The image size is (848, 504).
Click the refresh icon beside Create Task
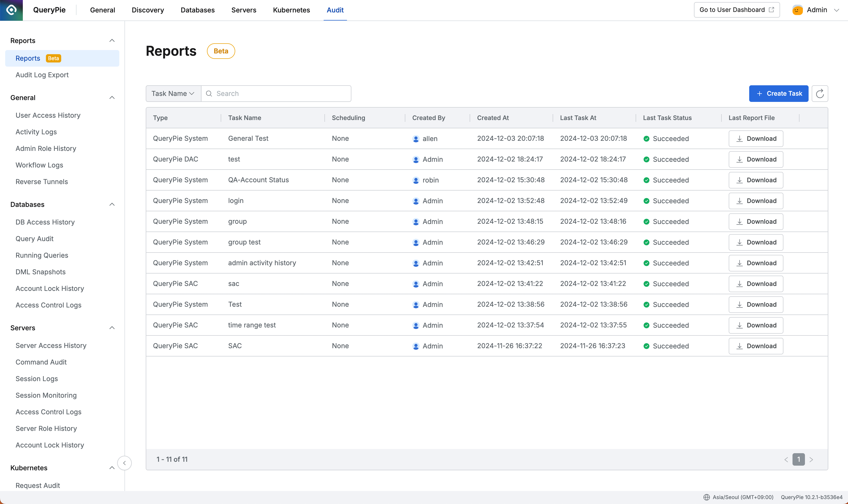(x=819, y=93)
